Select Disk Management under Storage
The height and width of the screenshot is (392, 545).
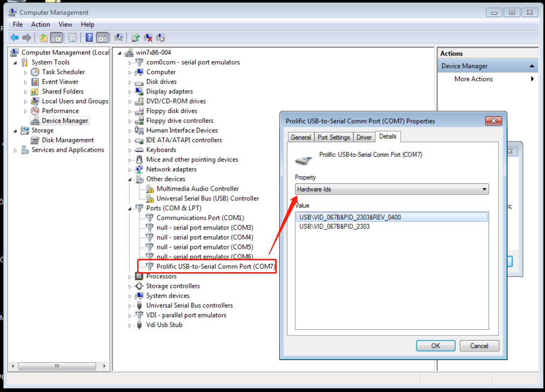[68, 140]
